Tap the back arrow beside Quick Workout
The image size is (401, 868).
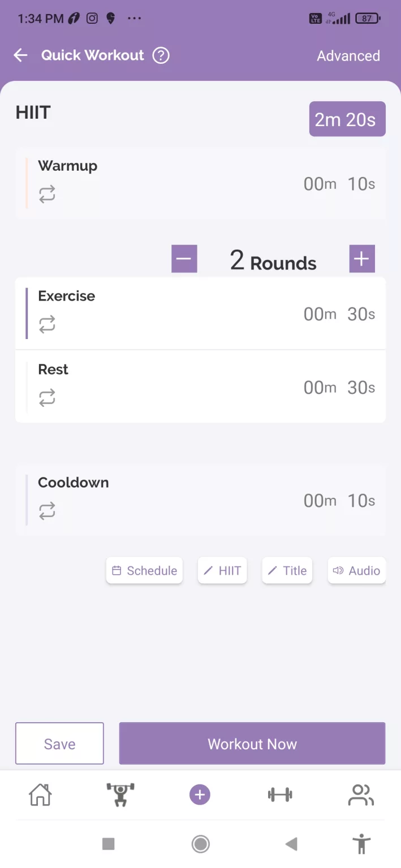pyautogui.click(x=20, y=55)
